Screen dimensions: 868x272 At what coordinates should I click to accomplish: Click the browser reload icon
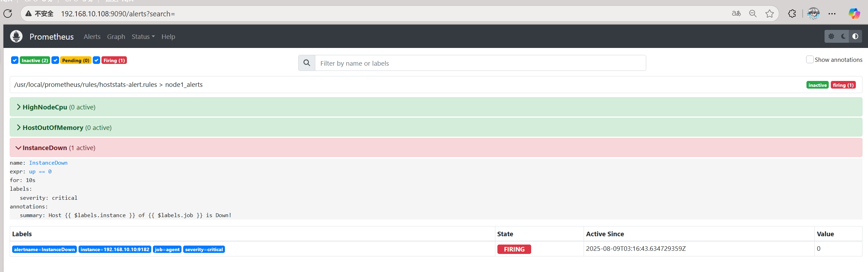point(8,14)
